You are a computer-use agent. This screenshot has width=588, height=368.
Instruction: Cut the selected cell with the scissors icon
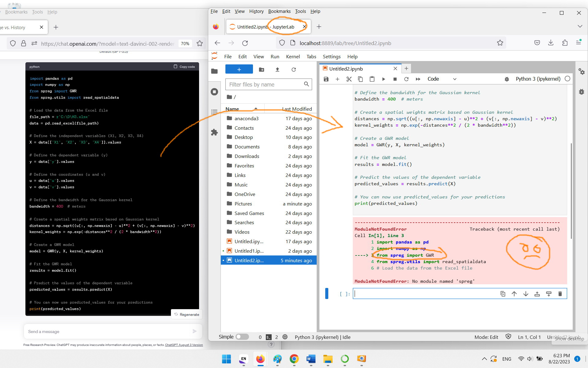point(349,79)
